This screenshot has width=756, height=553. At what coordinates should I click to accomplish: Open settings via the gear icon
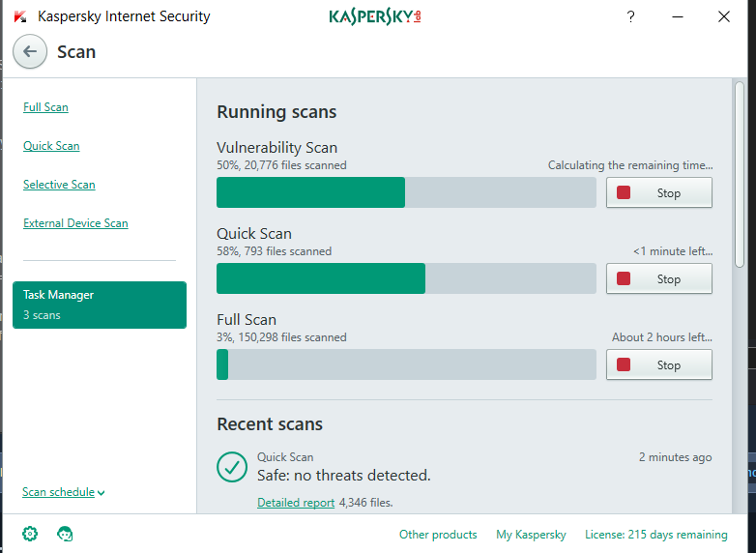30,534
